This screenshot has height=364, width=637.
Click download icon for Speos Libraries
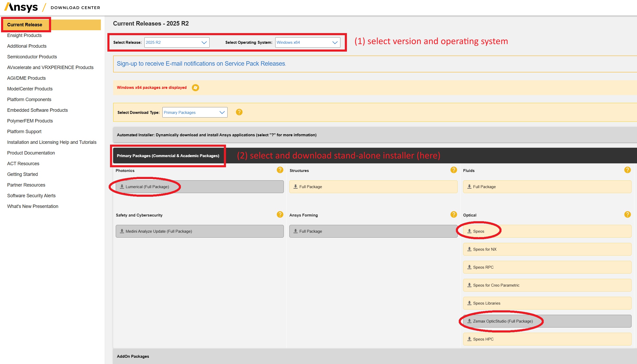click(469, 303)
